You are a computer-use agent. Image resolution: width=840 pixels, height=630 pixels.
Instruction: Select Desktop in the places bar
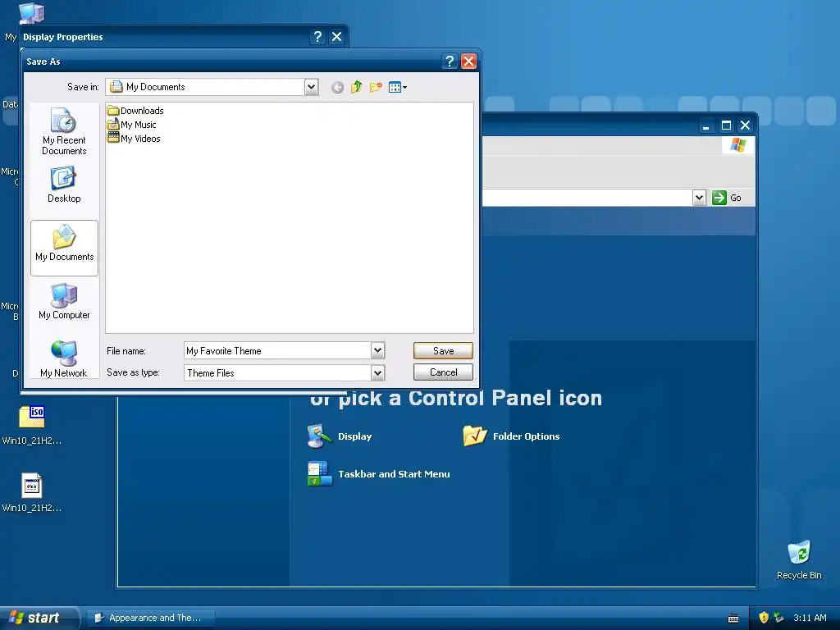pos(64,185)
